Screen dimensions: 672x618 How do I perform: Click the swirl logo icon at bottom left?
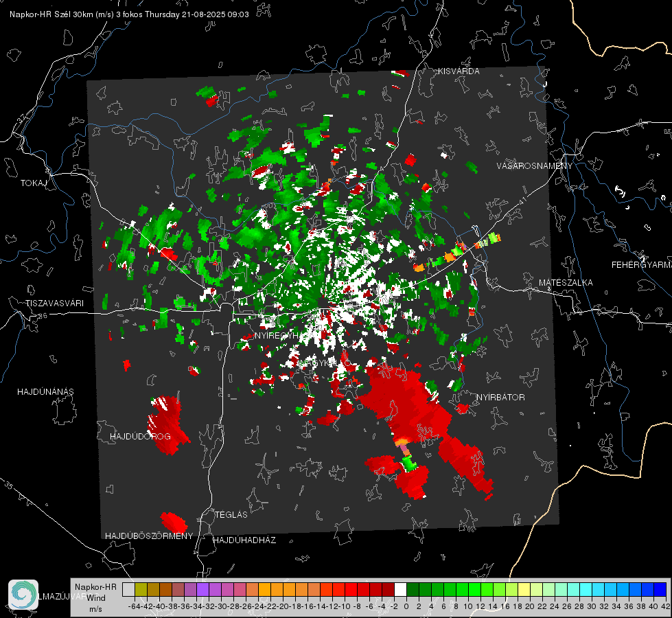pyautogui.click(x=23, y=595)
